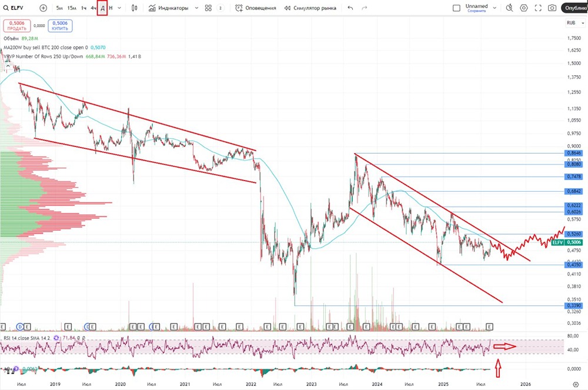Click the 0,8646 price level label
The height and width of the screenshot is (390, 588).
click(574, 153)
